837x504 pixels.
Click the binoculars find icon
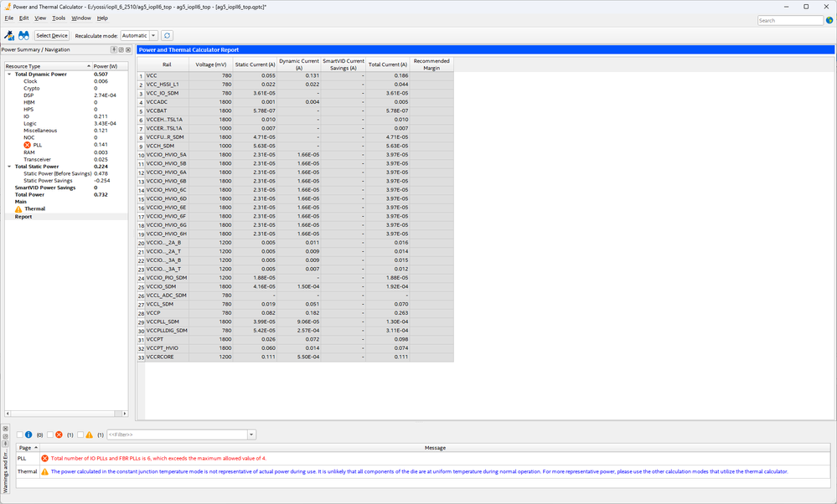click(23, 35)
